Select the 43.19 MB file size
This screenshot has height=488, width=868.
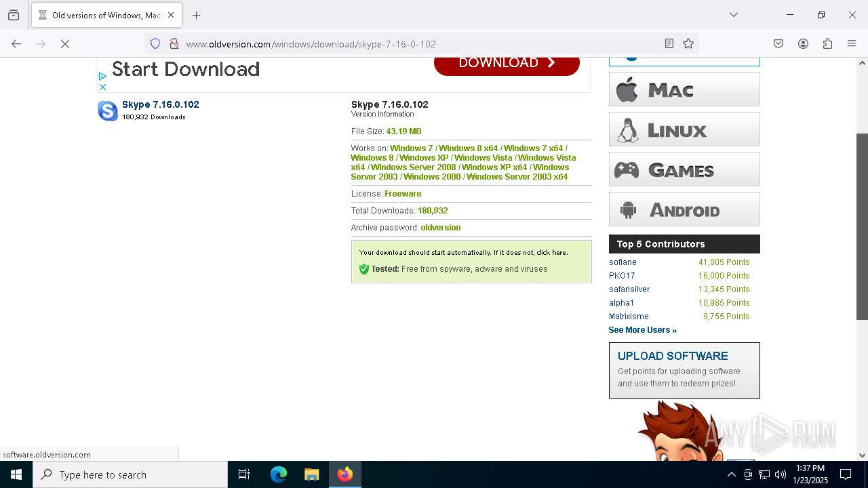tap(403, 131)
